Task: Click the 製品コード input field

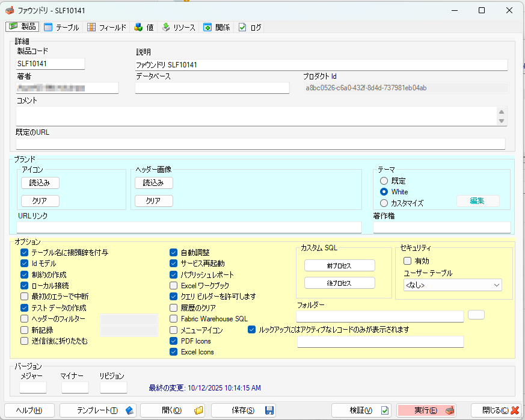Action: (51, 64)
